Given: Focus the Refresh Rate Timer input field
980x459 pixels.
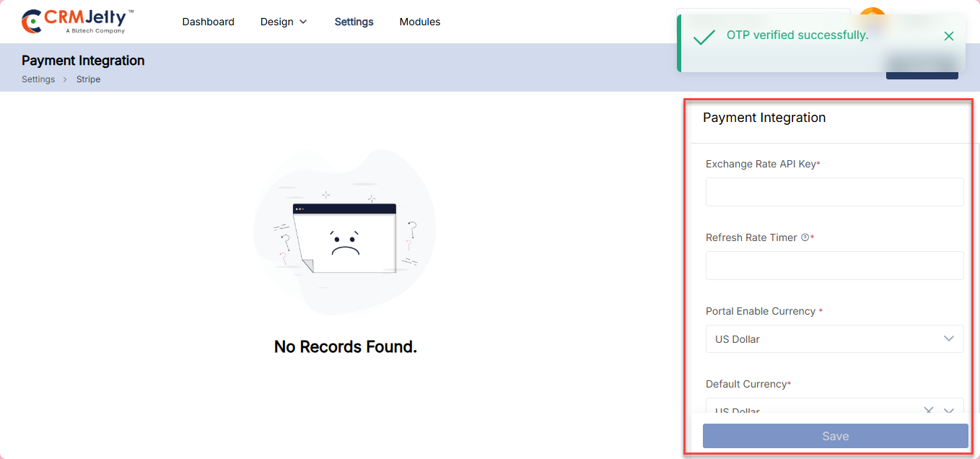Looking at the screenshot, I should tap(834, 266).
